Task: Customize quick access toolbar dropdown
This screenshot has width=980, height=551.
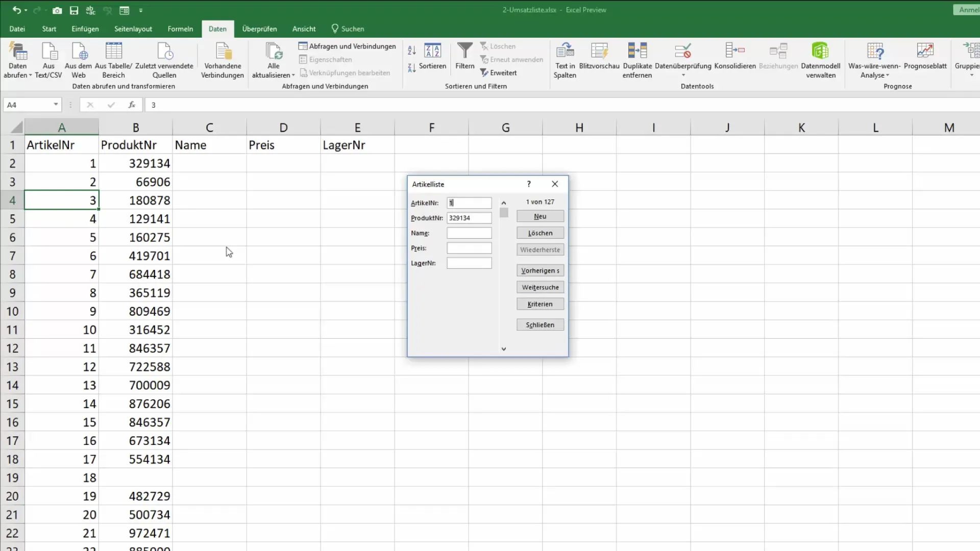Action: coord(141,10)
